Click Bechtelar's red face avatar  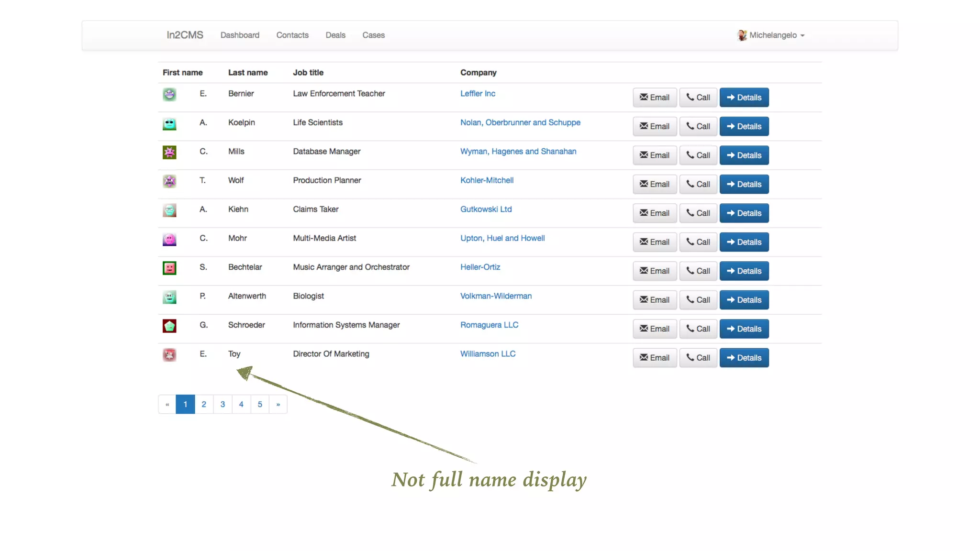(x=169, y=268)
